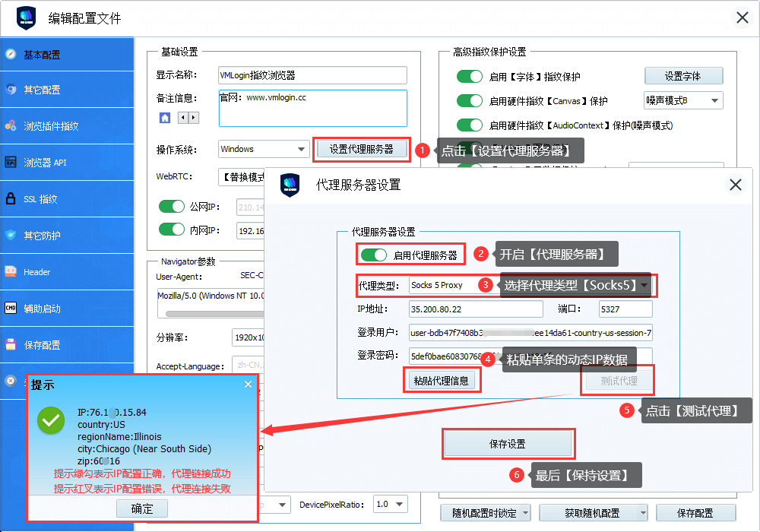The height and width of the screenshot is (532, 760).
Task: Disable 启用【字体】指纹保护 switch
Action: point(470,77)
